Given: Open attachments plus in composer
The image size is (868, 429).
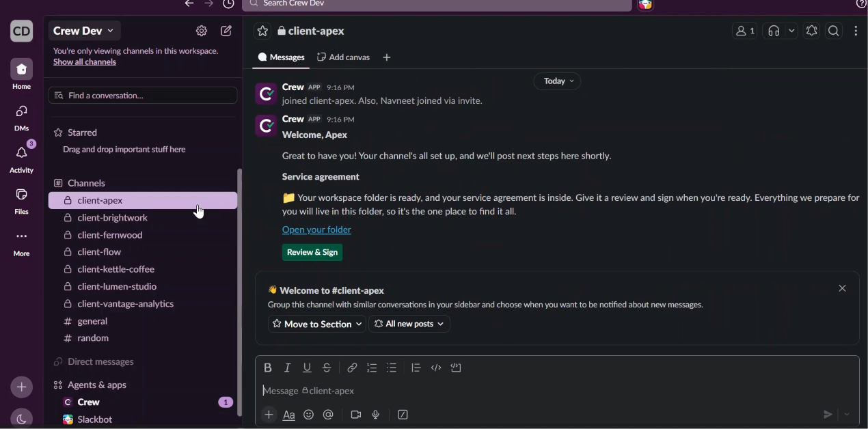Looking at the screenshot, I should [x=269, y=415].
